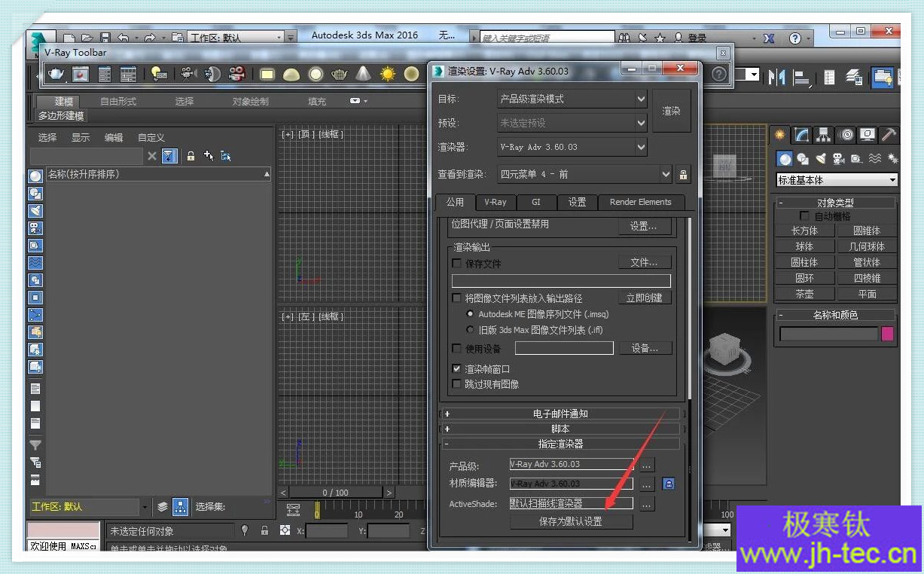Open the 自由形式 ribbon tab
The image size is (924, 574).
118,102
